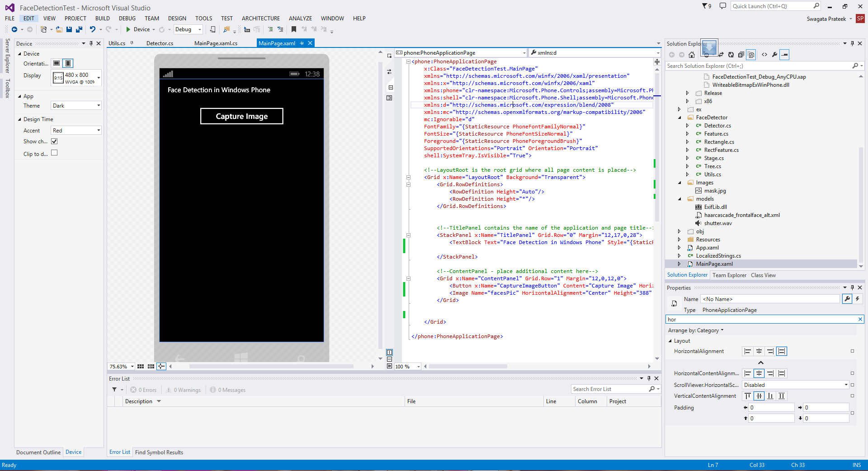Image resolution: width=868 pixels, height=471 pixels.
Task: Set VerticalContentAlignment to Top
Action: [x=748, y=396]
